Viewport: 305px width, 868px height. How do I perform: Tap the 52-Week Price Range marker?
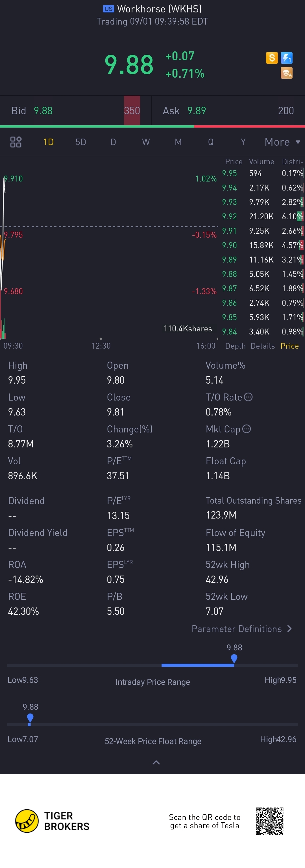30,718
